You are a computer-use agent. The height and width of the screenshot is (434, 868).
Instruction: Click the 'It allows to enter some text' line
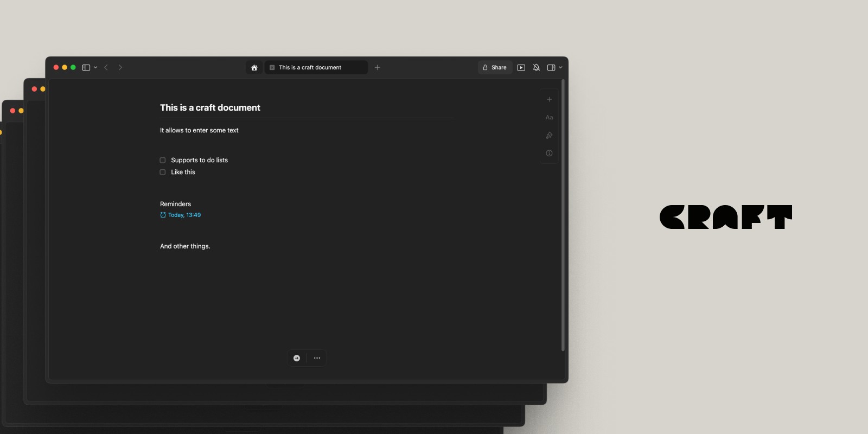click(199, 130)
